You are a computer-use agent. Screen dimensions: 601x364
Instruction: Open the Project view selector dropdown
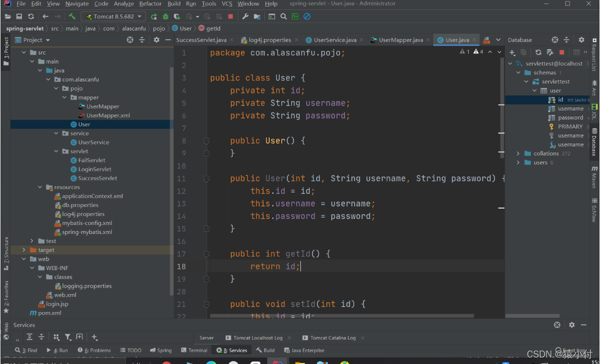point(33,40)
